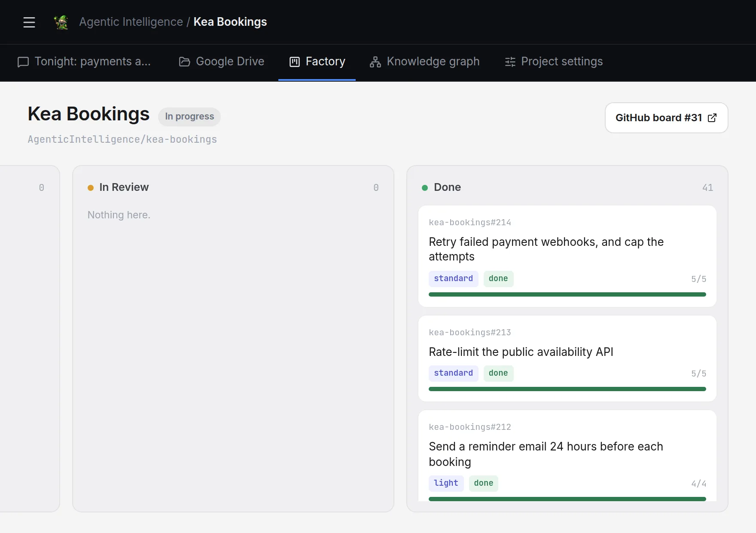756x533 pixels.
Task: Click the chat bubble icon beside Tonight tab
Action: click(23, 62)
